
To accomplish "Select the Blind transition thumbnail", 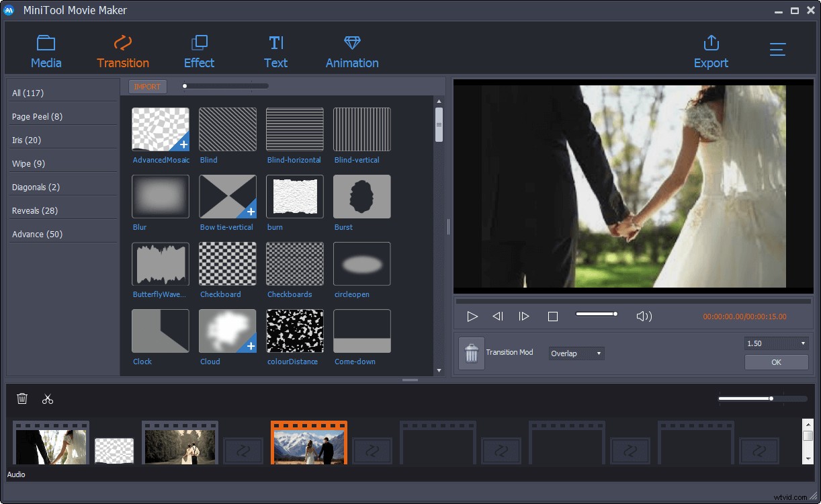I will click(227, 129).
